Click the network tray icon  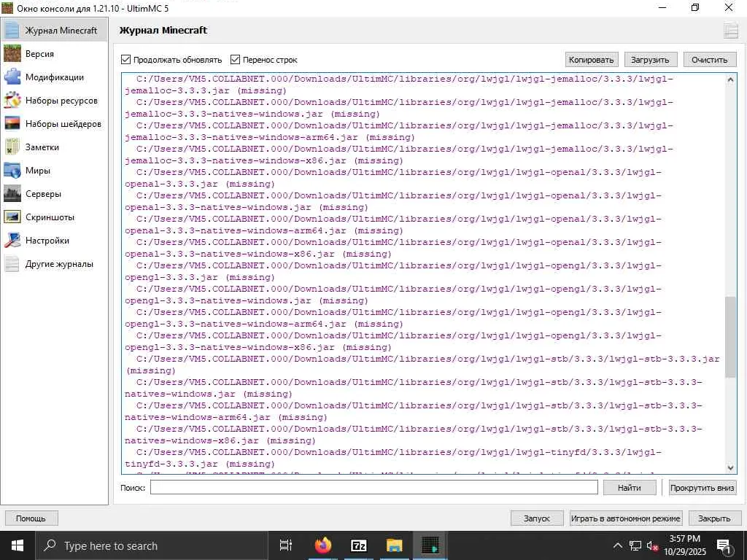(635, 545)
